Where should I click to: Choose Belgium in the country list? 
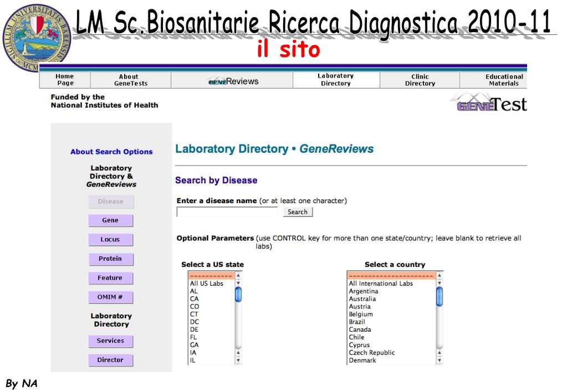tap(392, 314)
